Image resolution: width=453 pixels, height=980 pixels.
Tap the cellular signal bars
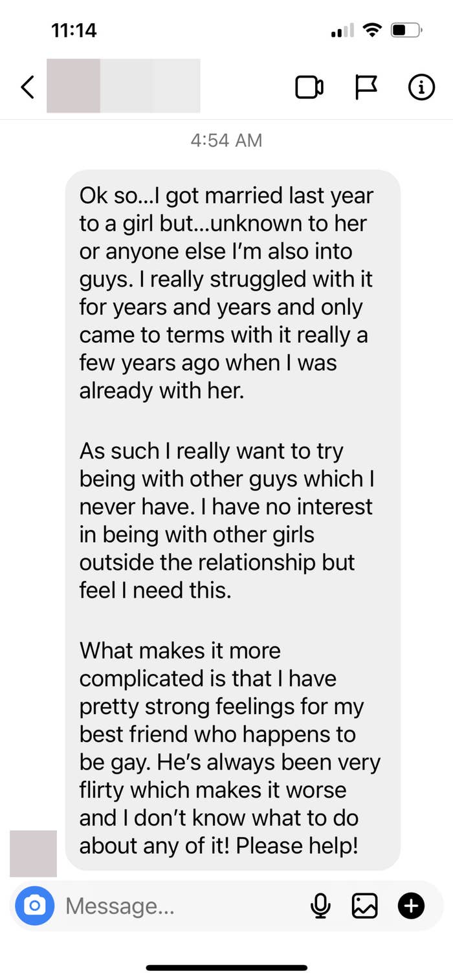(343, 30)
